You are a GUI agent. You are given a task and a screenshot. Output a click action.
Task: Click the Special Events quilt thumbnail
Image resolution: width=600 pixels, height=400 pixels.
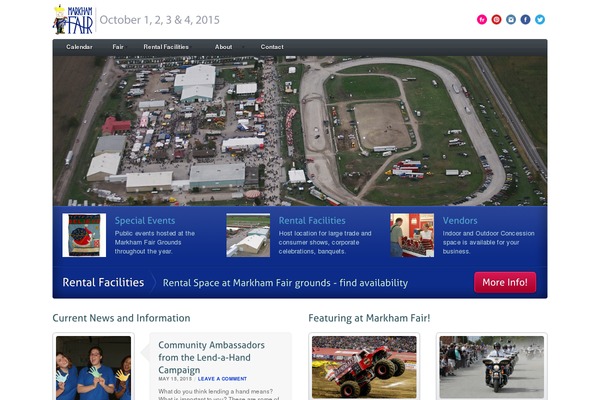pos(84,235)
